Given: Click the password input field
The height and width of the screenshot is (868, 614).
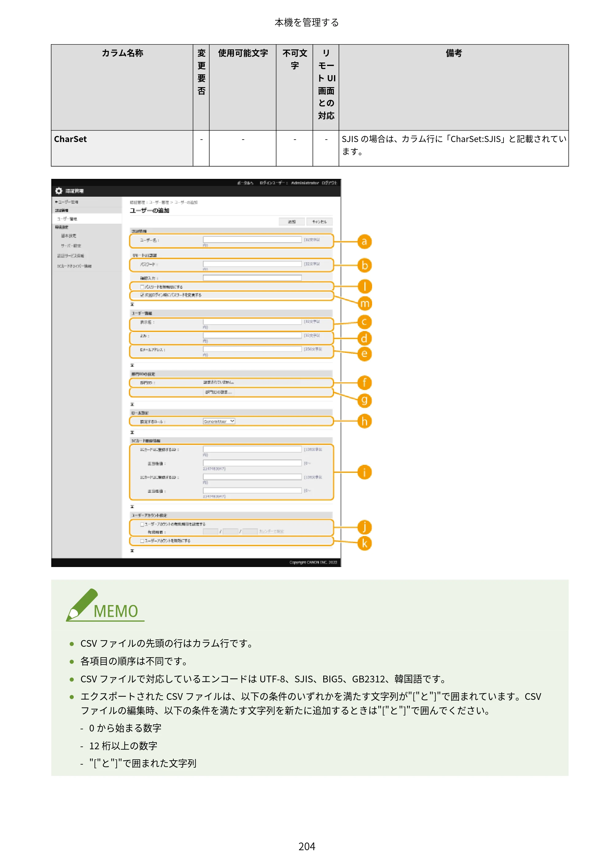Looking at the screenshot, I should [x=252, y=264].
